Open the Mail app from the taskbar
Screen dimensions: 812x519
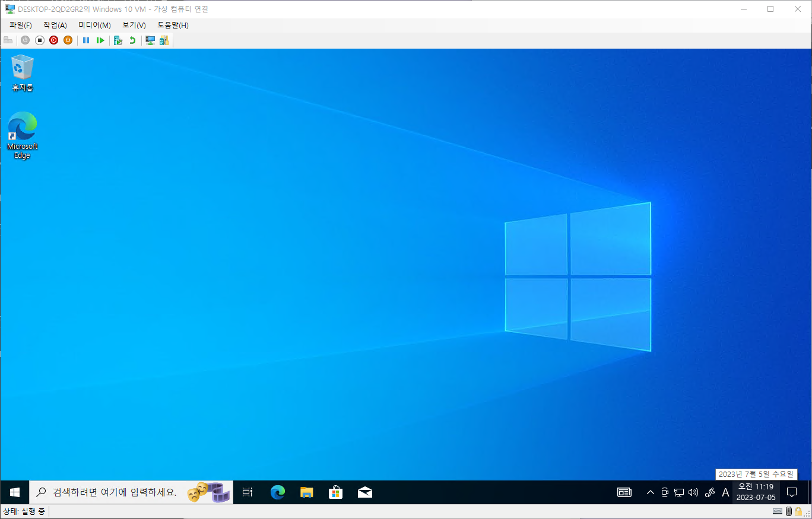click(x=365, y=492)
